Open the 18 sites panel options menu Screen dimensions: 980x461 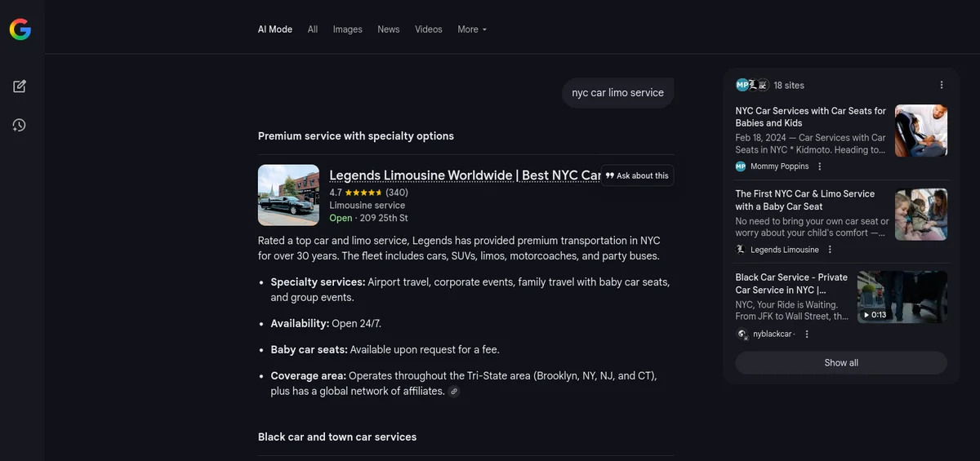coord(941,85)
